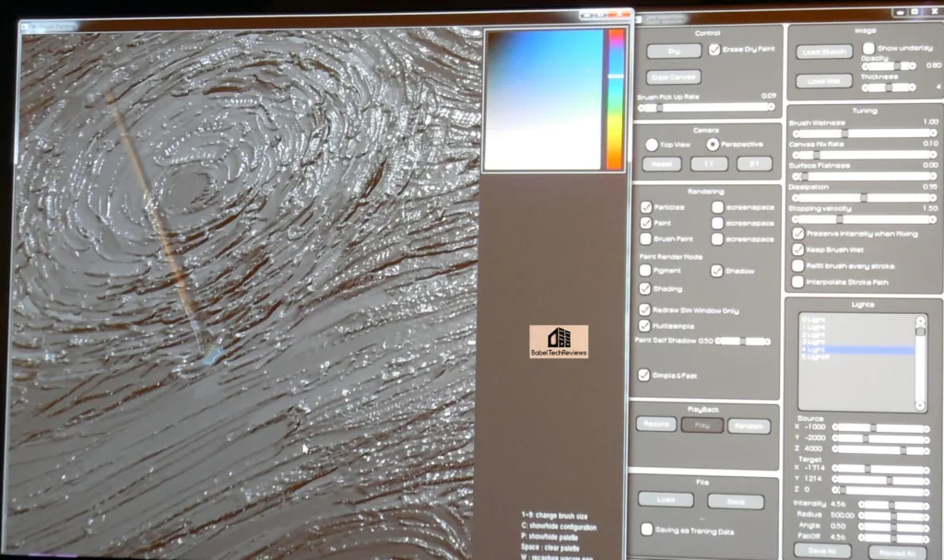Image resolution: width=944 pixels, height=560 pixels.
Task: Switch camera to Top View
Action: pos(650,145)
